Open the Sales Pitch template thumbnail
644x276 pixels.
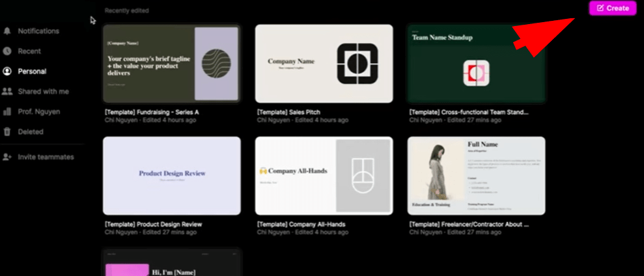(324, 64)
